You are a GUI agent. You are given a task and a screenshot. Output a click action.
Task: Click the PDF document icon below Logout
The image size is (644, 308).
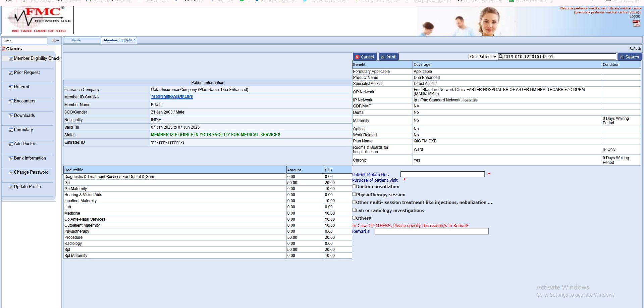(x=636, y=23)
